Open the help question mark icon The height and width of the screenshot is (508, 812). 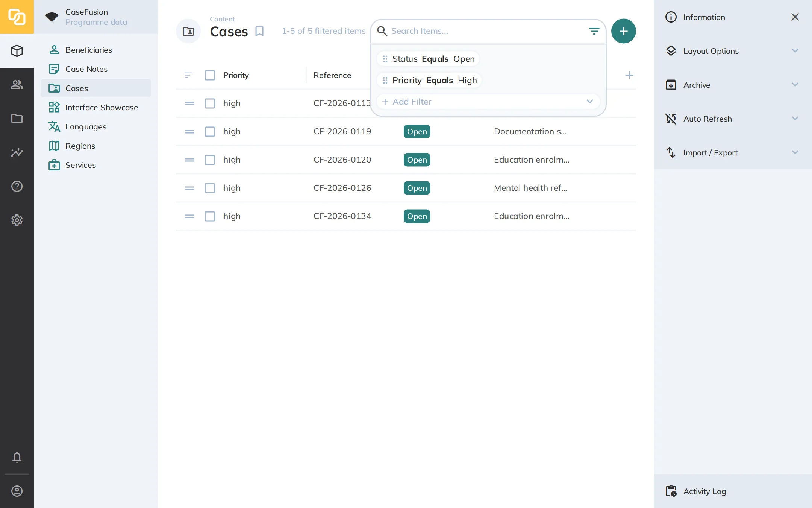(17, 186)
